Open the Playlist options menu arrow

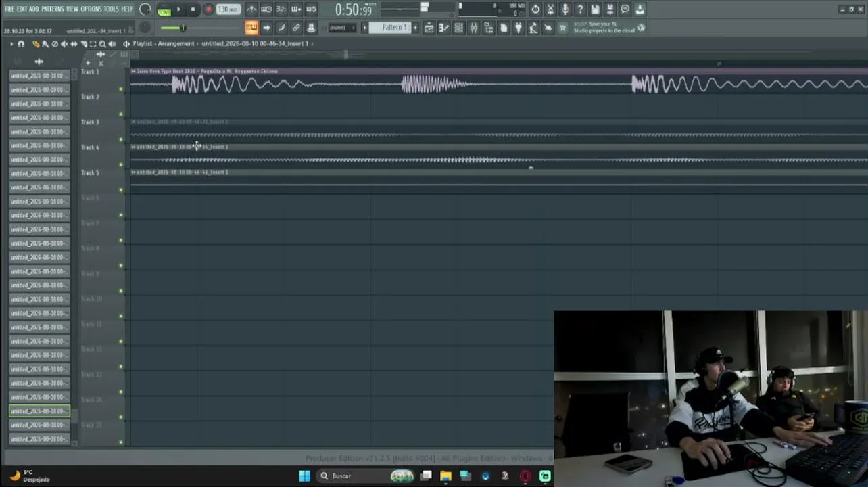(11, 44)
